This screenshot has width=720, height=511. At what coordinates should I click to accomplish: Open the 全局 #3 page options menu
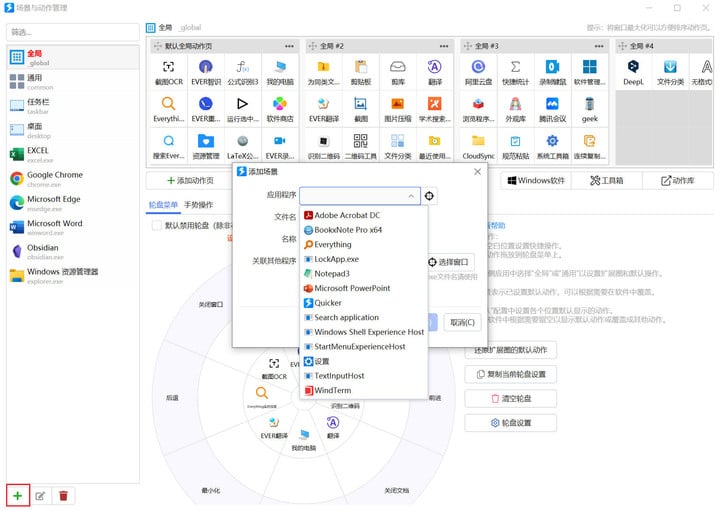[x=599, y=46]
